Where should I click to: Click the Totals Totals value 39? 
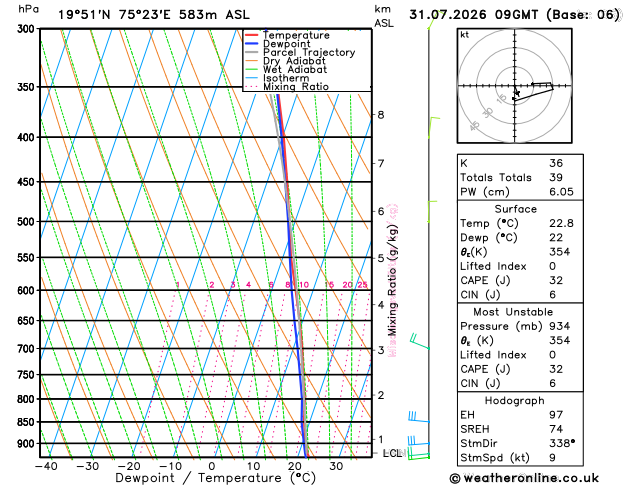tap(556, 178)
